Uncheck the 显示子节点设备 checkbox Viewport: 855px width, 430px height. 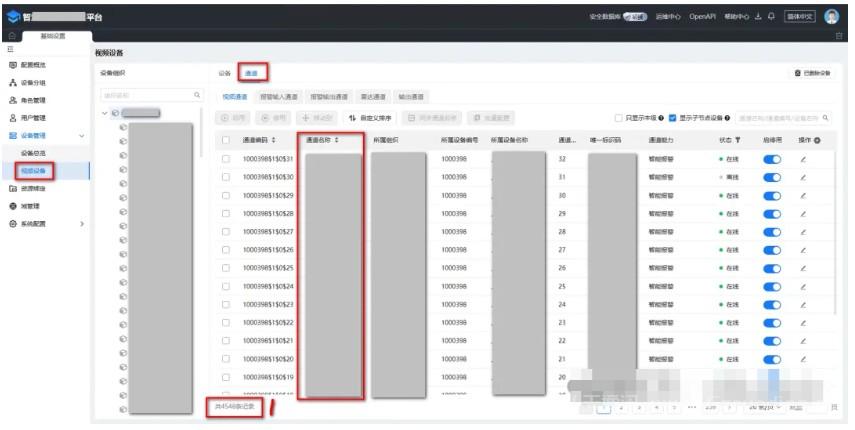tap(673, 118)
